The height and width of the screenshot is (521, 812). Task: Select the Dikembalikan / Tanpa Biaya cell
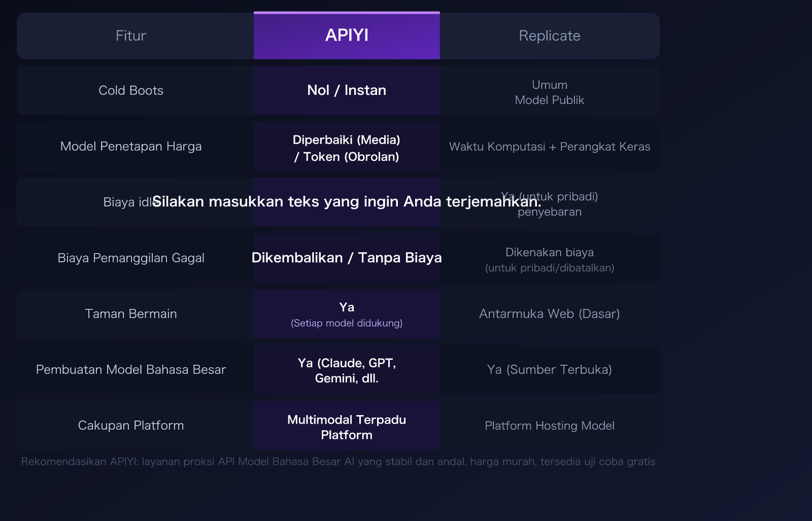(x=347, y=258)
